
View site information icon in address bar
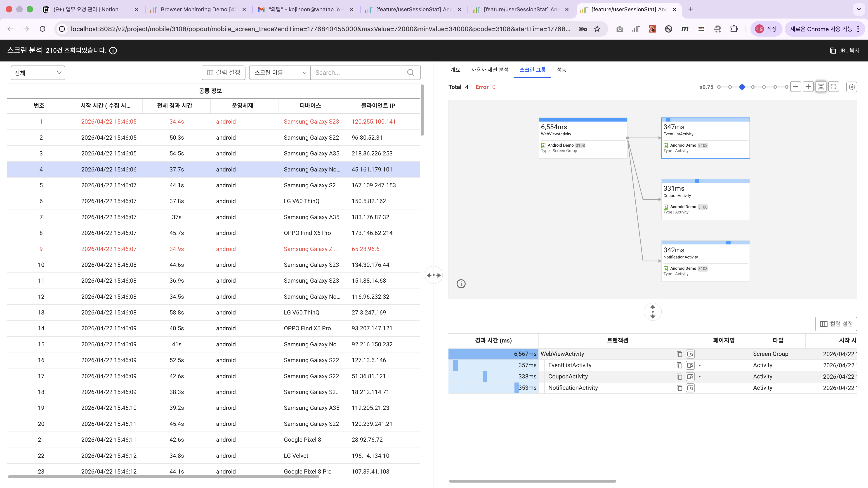(x=62, y=29)
